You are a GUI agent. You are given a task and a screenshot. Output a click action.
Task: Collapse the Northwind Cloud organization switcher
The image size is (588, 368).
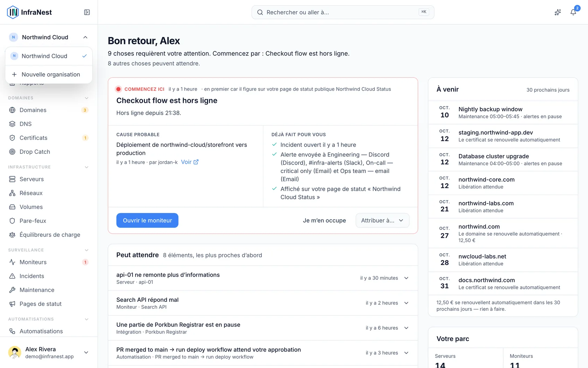coord(49,37)
